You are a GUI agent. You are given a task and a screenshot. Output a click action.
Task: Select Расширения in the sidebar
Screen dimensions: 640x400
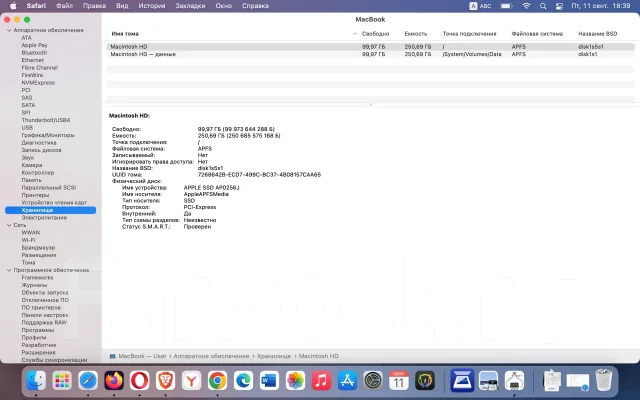coord(38,352)
